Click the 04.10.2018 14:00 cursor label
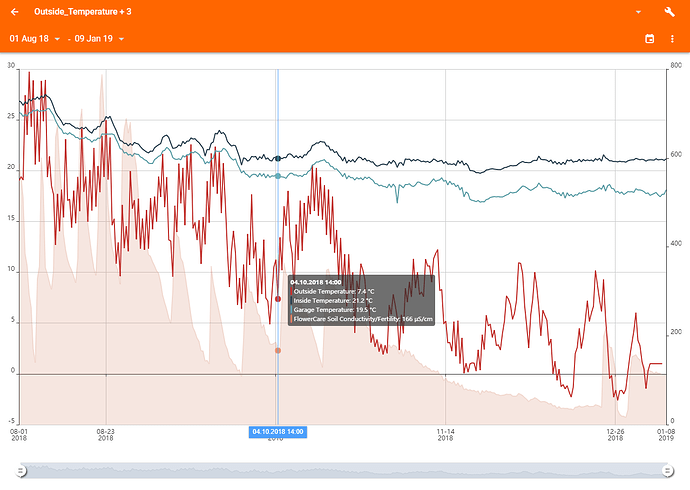690x490 pixels. click(x=278, y=432)
